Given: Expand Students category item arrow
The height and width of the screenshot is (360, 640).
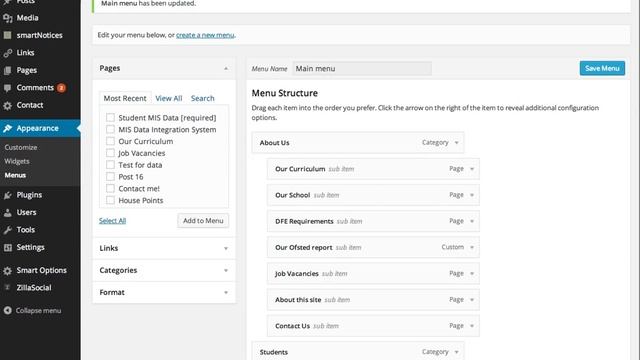Looking at the screenshot, I should click(456, 352).
